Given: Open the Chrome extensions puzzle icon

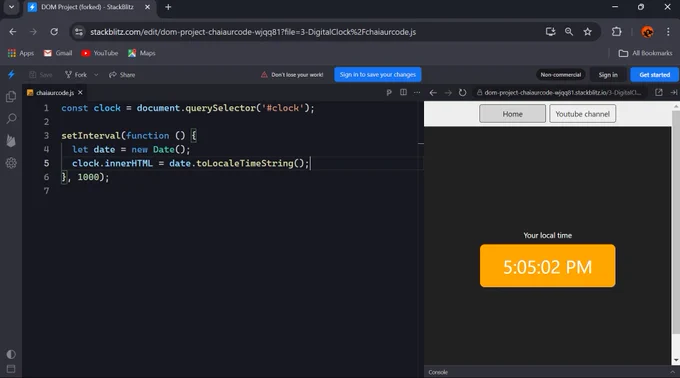Looking at the screenshot, I should (x=616, y=32).
